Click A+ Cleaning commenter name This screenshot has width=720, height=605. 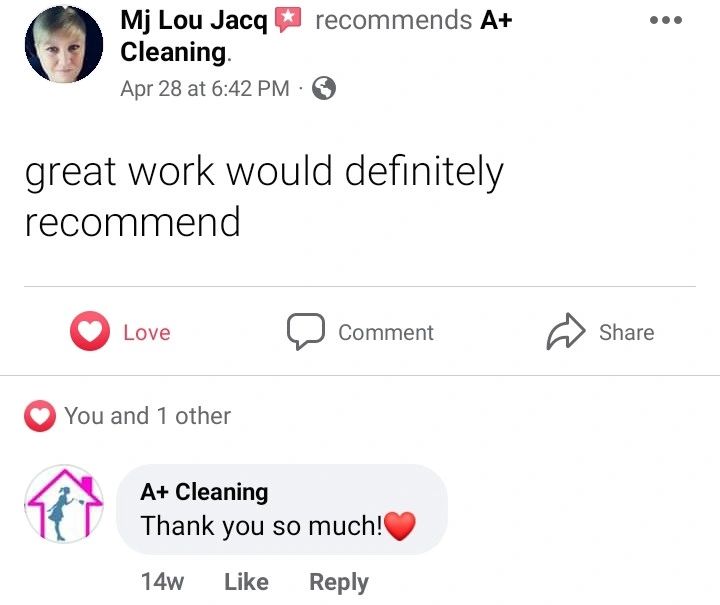[x=204, y=492]
